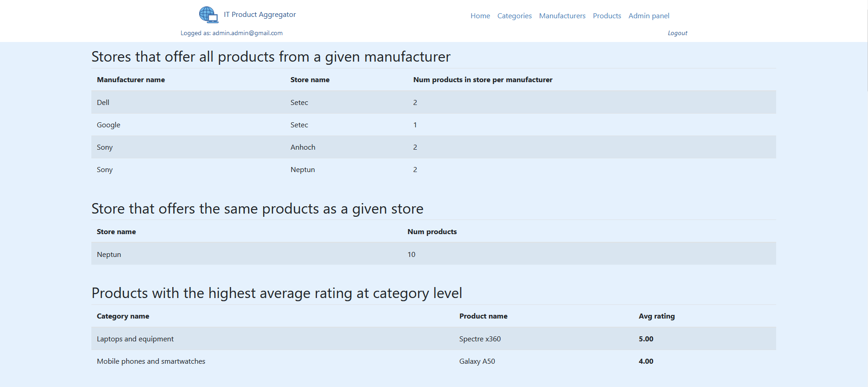The image size is (868, 387).
Task: Click the Avg rating column header
Action: [x=656, y=316]
